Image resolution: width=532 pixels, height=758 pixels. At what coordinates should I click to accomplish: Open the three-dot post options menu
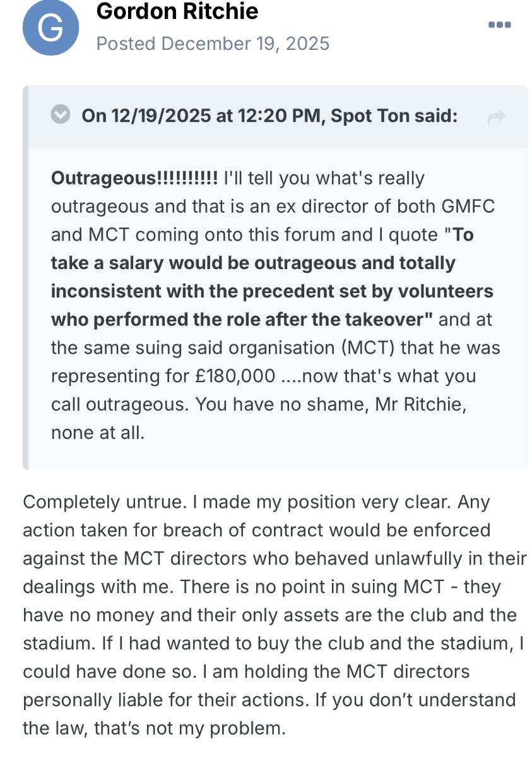click(499, 25)
